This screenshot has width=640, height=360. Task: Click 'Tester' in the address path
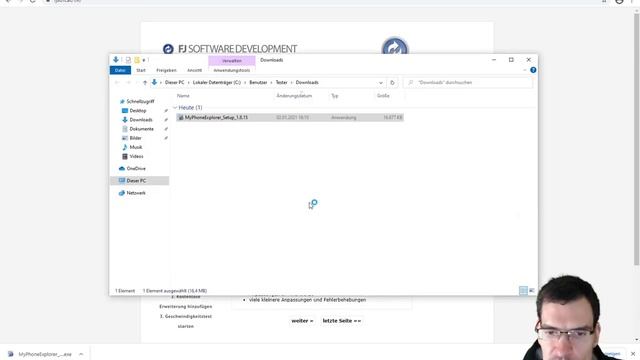point(282,82)
